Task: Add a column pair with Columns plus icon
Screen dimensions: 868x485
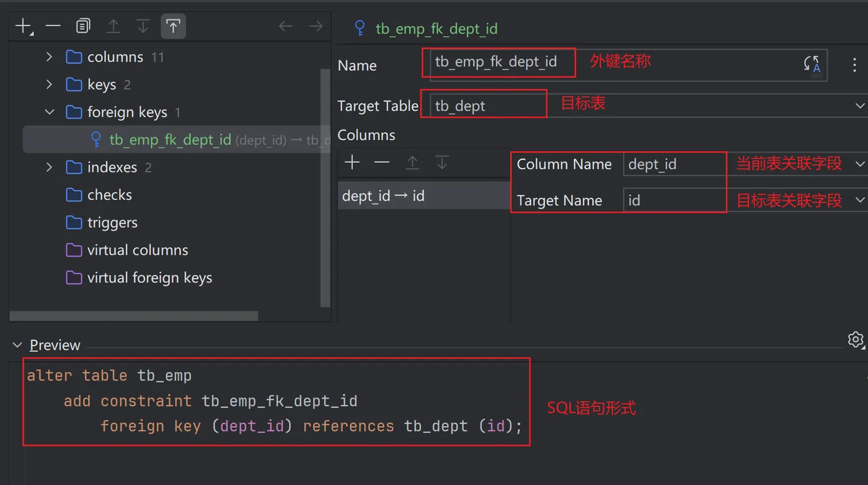Action: pyautogui.click(x=352, y=163)
